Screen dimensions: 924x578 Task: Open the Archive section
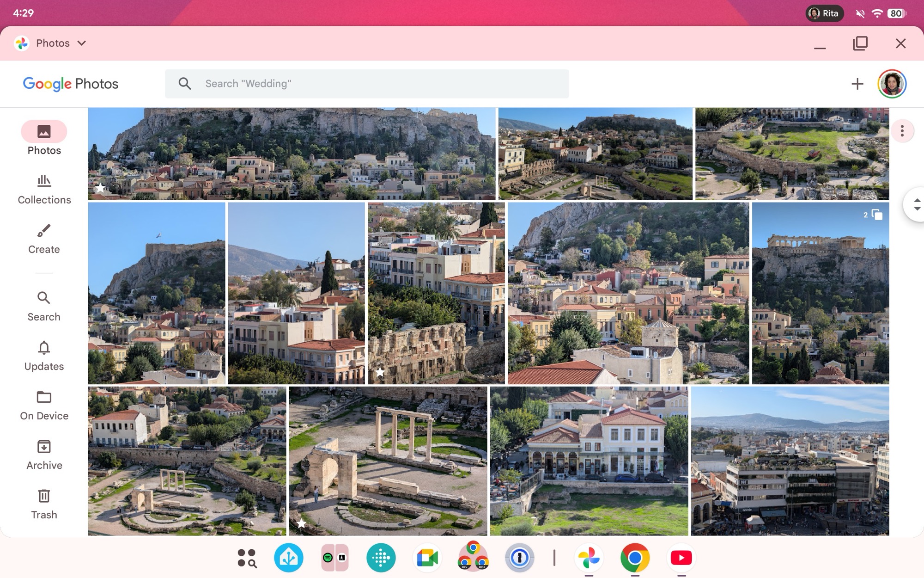44,455
